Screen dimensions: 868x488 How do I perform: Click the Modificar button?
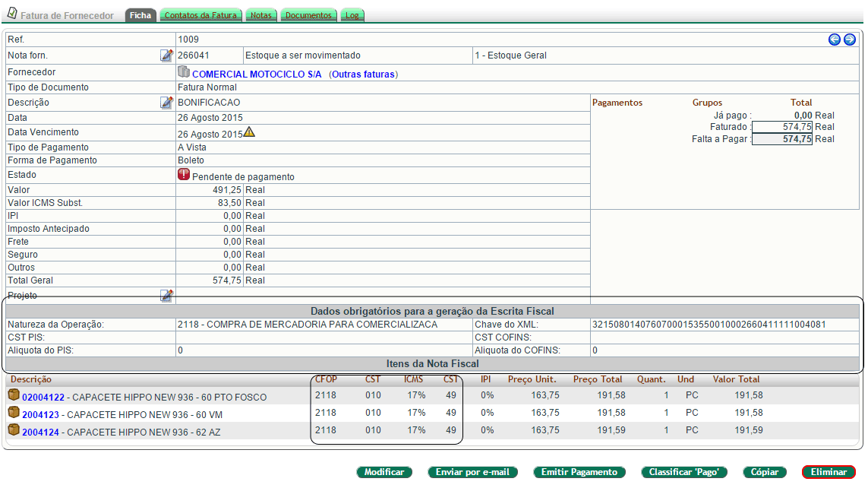pos(384,472)
